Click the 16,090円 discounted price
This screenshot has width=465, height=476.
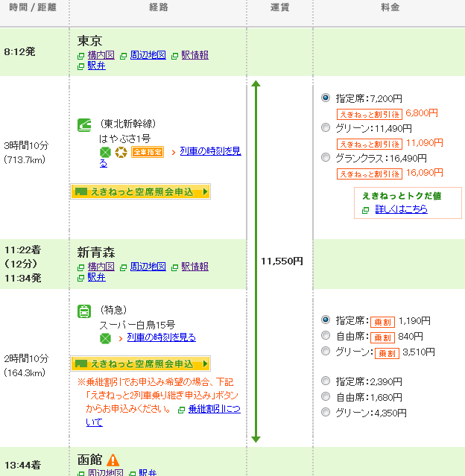pos(424,173)
